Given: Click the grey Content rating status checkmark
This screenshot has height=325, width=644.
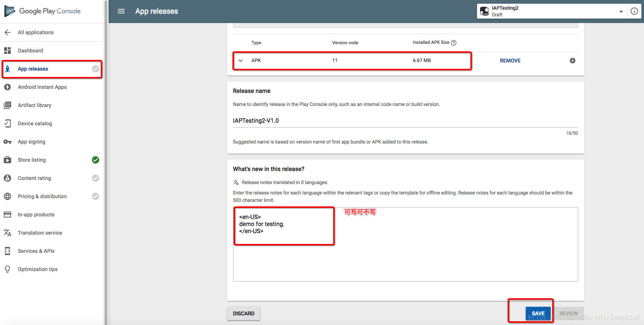Looking at the screenshot, I should tap(96, 178).
